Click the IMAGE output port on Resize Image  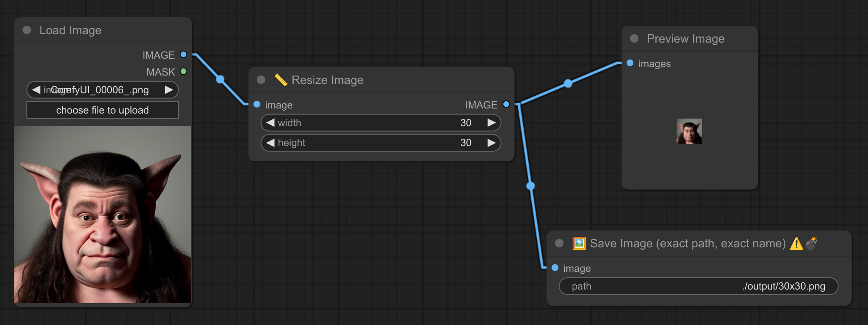coord(506,104)
